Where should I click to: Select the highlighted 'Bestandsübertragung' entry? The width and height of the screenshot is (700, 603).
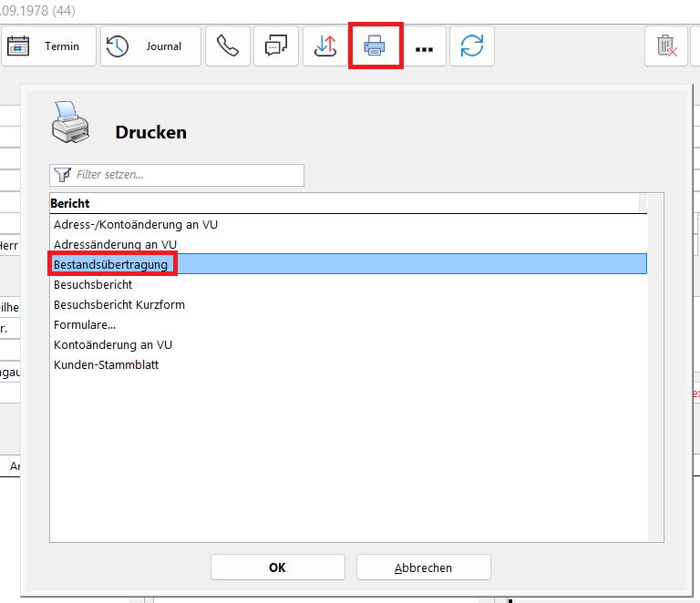[110, 264]
